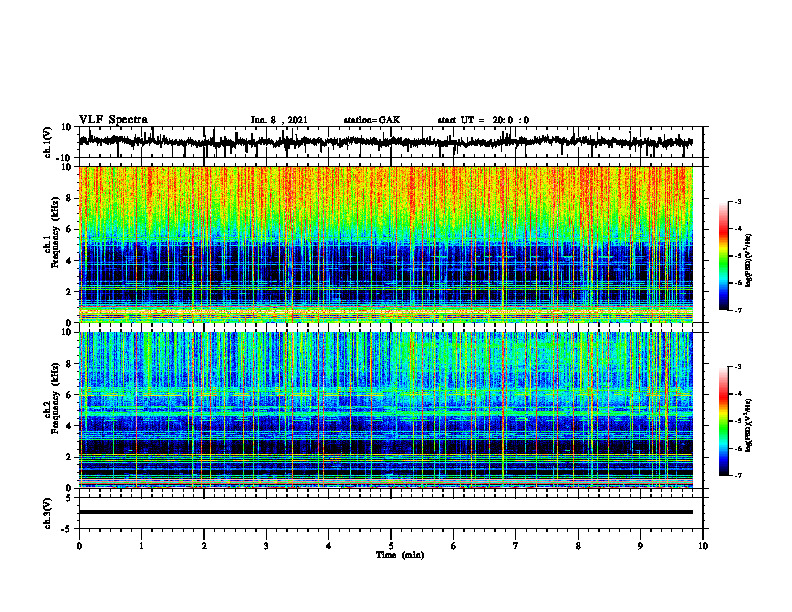
Task: Click the 8 kHz tick on ch.1 spectrogram
Action: (x=69, y=198)
